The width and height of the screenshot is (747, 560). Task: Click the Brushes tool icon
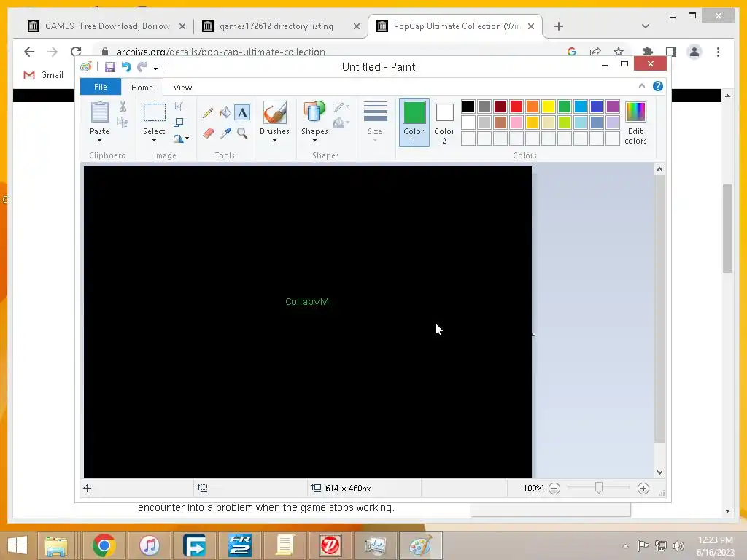(274, 113)
